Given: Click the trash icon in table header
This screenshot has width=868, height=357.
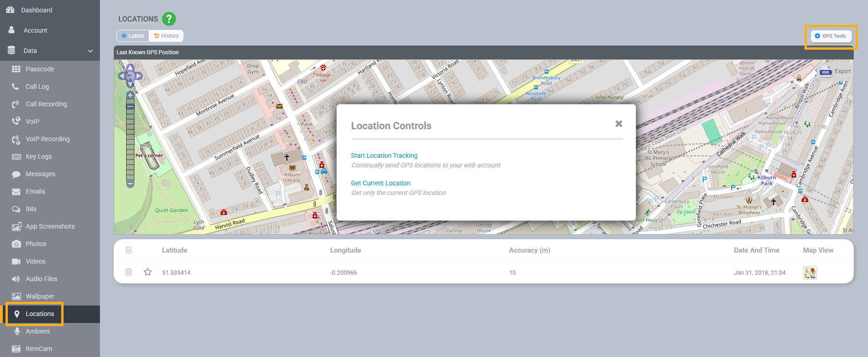Looking at the screenshot, I should pos(129,250).
